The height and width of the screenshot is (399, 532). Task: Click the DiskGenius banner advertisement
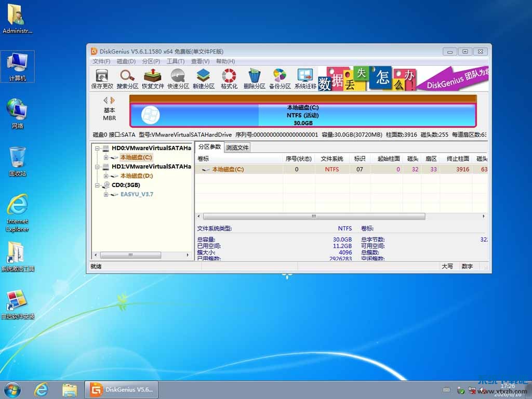tap(403, 79)
